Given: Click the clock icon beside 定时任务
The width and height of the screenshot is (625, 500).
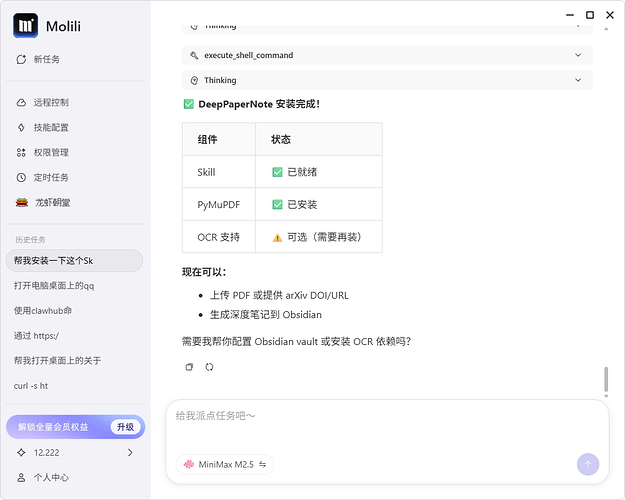Looking at the screenshot, I should click(21, 177).
